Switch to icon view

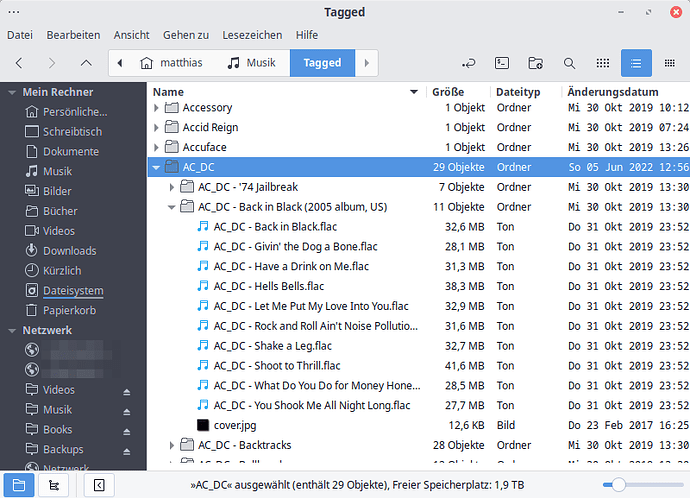(603, 63)
